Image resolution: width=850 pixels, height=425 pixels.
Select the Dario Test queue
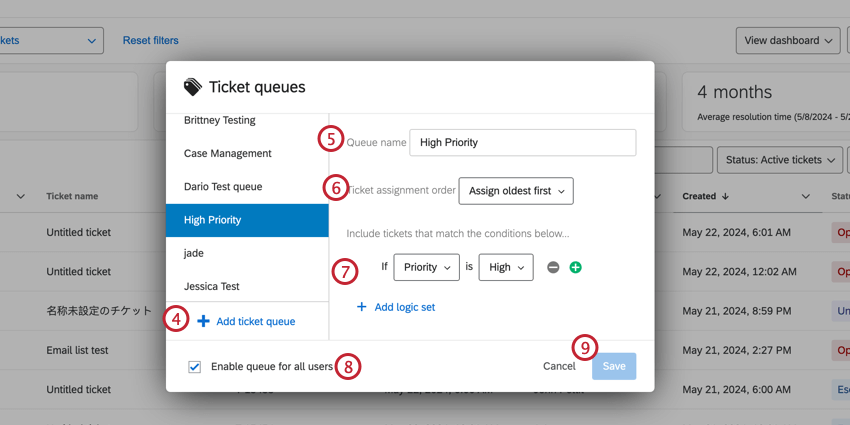223,186
